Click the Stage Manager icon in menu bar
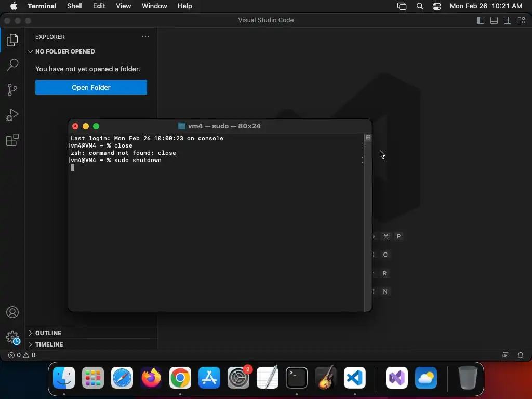Viewport: 532px width, 399px height. [402, 6]
